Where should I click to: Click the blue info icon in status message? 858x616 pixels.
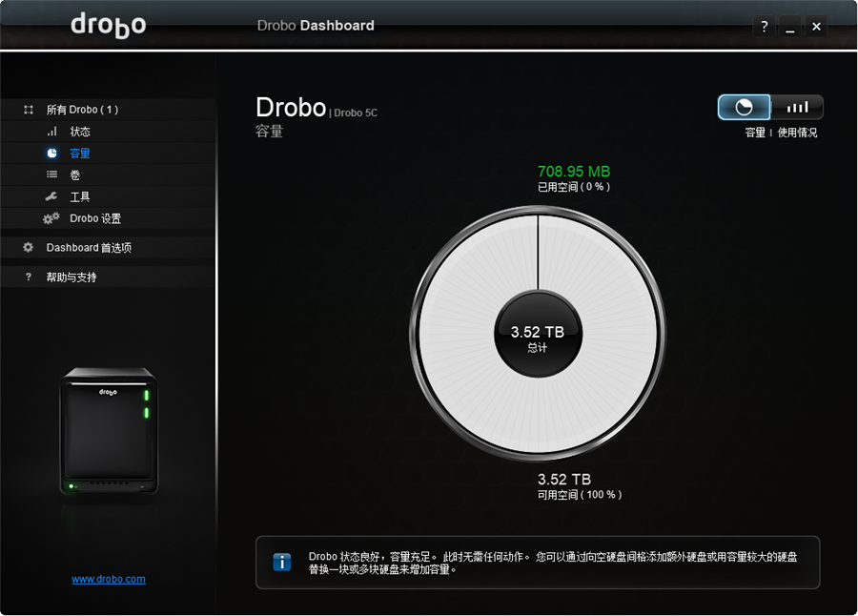click(282, 563)
